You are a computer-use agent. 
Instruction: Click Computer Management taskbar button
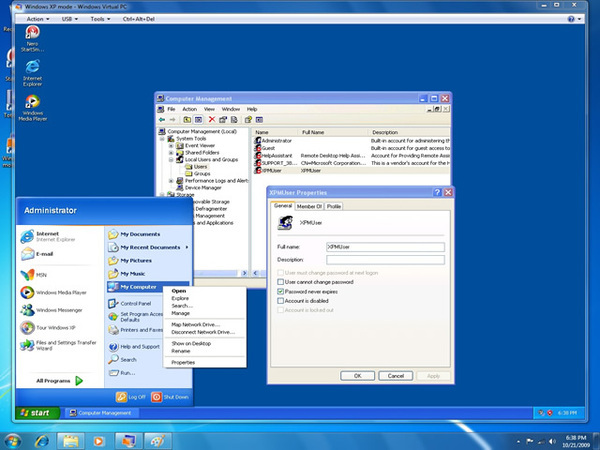[101, 413]
